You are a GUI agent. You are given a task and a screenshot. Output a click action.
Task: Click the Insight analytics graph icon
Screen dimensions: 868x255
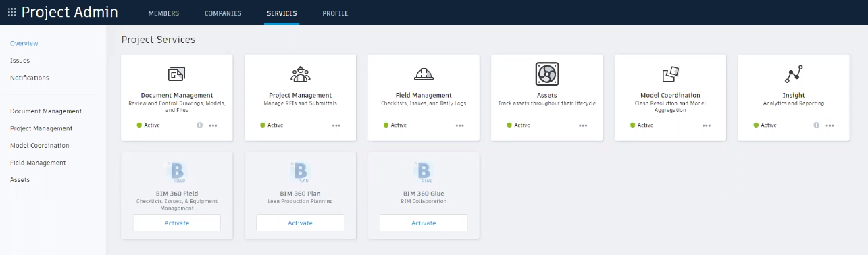click(x=794, y=74)
